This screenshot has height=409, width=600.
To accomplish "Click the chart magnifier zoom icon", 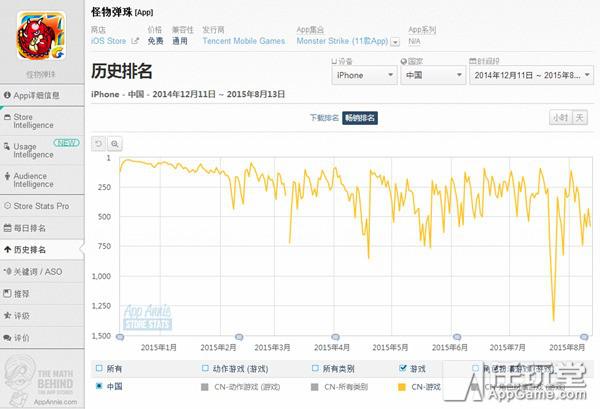I will pos(115,144).
